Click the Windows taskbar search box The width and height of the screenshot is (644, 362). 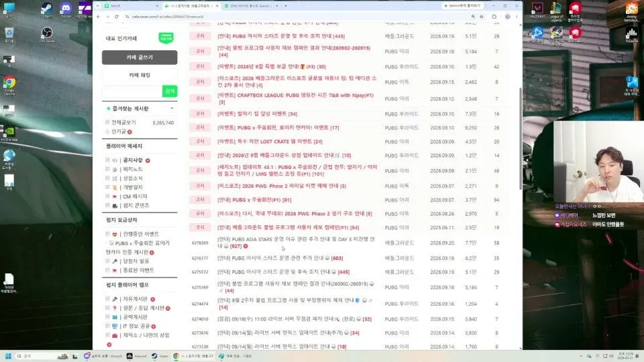click(41, 356)
